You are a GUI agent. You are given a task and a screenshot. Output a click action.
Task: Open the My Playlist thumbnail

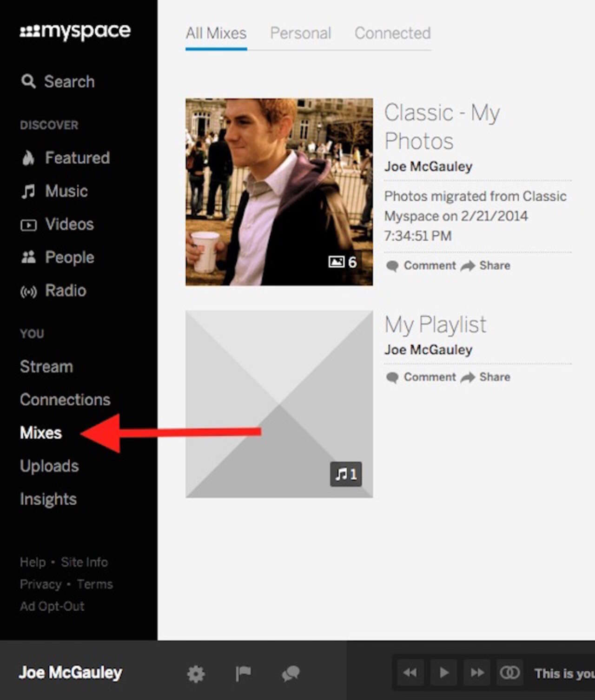(278, 403)
